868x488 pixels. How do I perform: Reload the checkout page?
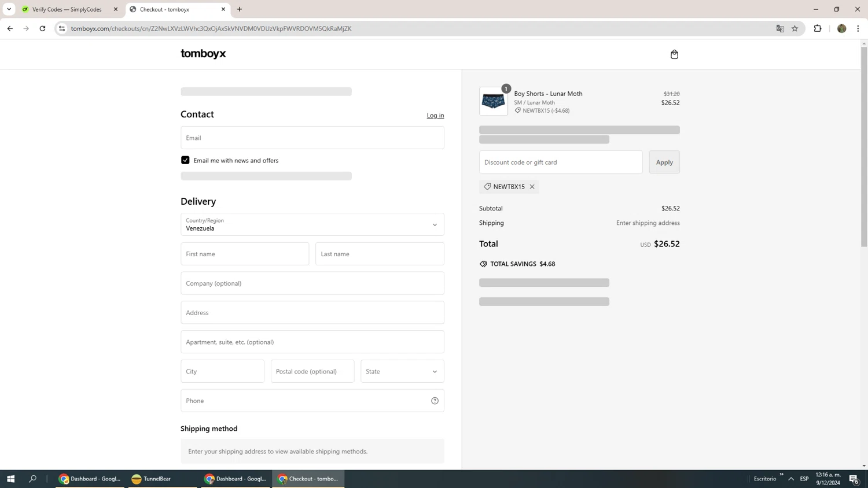pyautogui.click(x=42, y=28)
